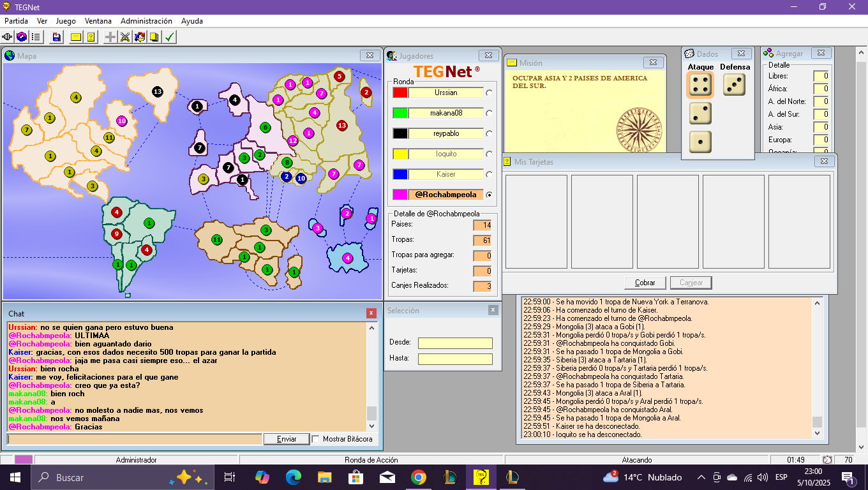Click the Cobrar button under cards
This screenshot has height=490, width=868.
coord(645,283)
